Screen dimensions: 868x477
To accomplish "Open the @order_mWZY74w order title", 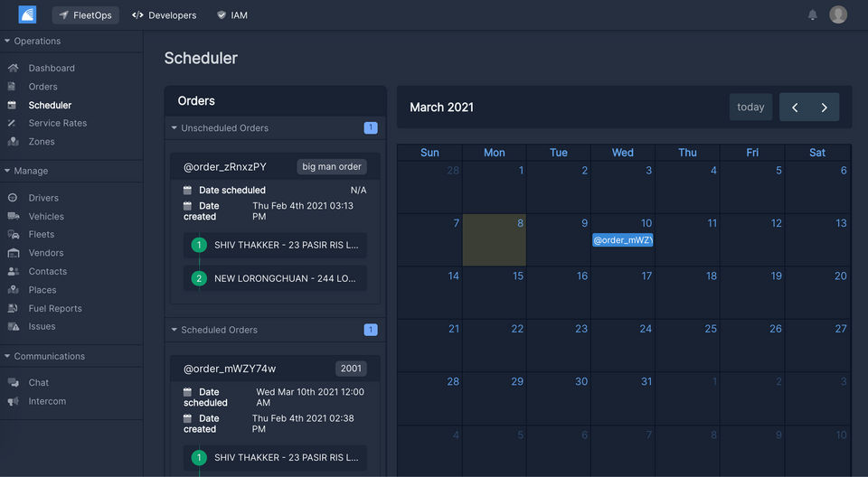I will coord(229,369).
